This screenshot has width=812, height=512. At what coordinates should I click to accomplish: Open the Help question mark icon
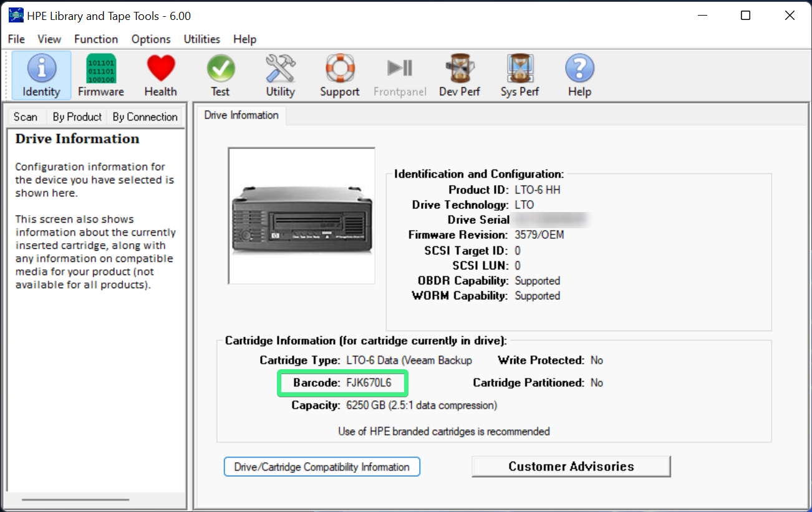click(x=579, y=75)
